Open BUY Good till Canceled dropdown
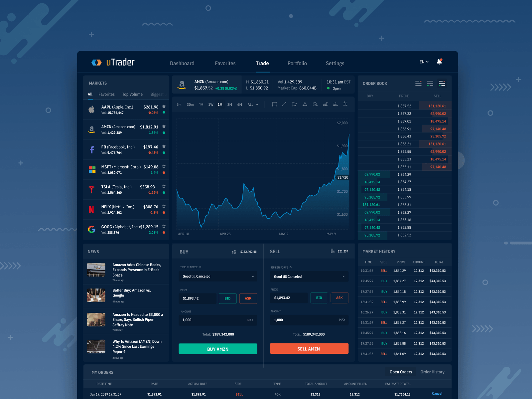Screen dimensions: 532x399 [x=218, y=276]
